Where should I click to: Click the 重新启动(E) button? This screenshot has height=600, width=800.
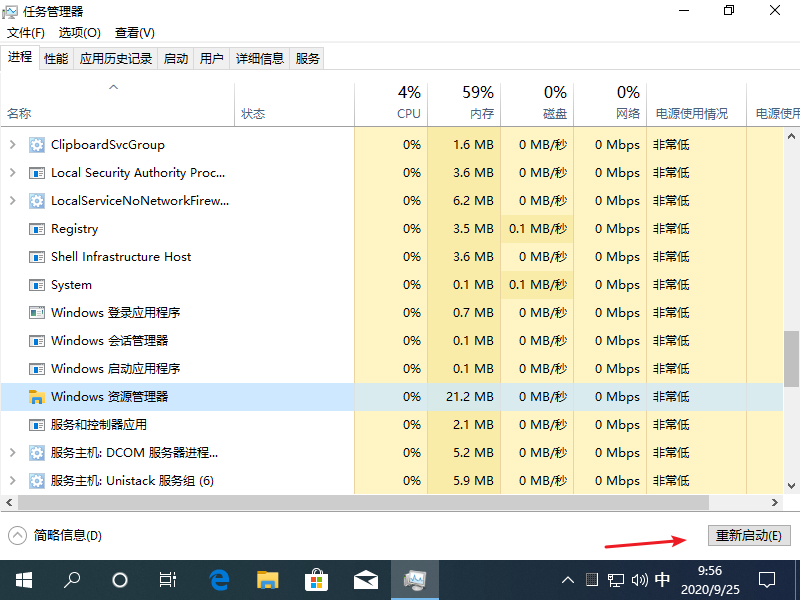749,536
